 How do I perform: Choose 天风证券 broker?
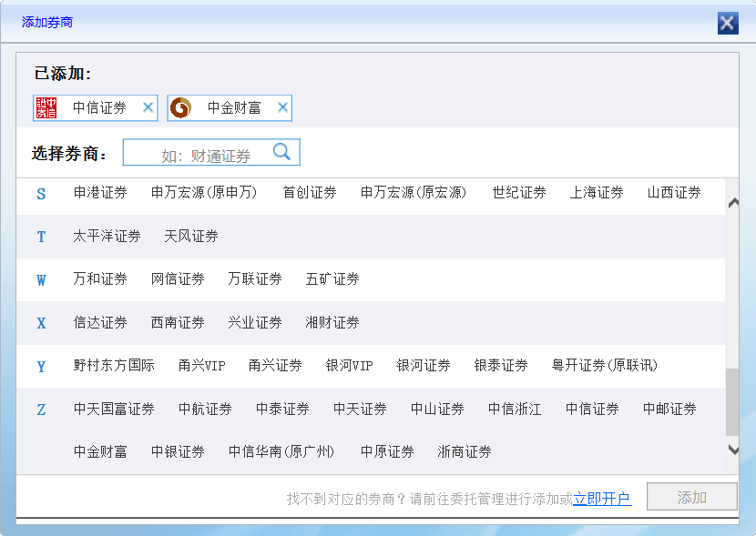[191, 236]
